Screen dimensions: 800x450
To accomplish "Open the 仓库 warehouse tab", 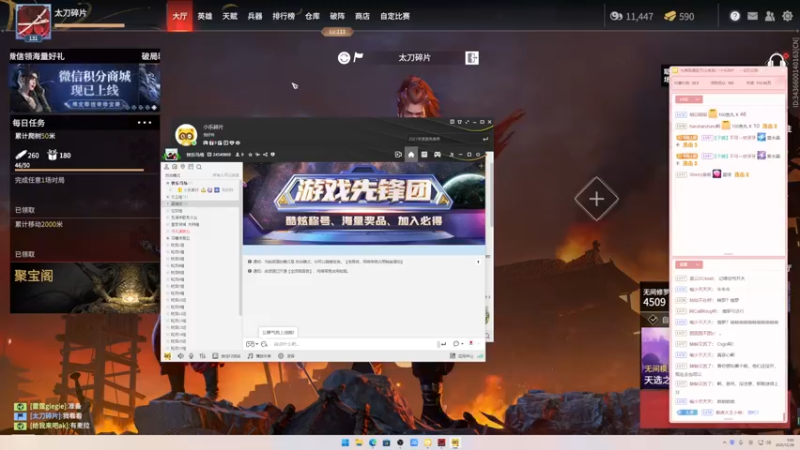I will [312, 16].
